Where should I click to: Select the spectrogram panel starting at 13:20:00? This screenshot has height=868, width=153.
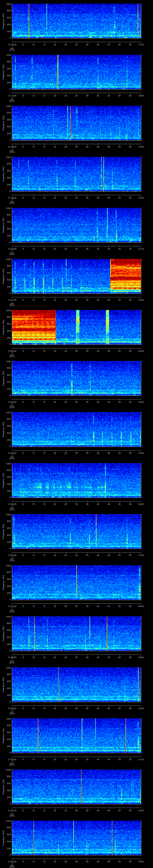(x=76, y=225)
